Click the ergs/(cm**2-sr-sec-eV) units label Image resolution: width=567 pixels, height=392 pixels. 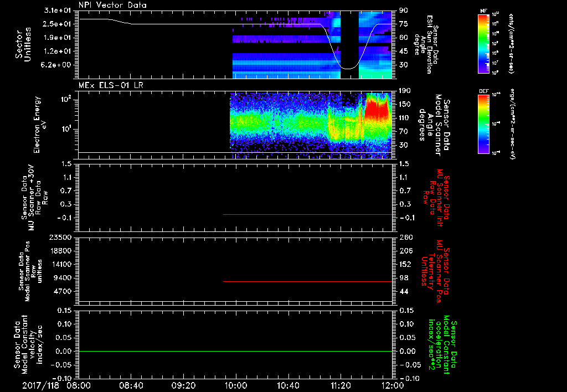click(x=512, y=124)
